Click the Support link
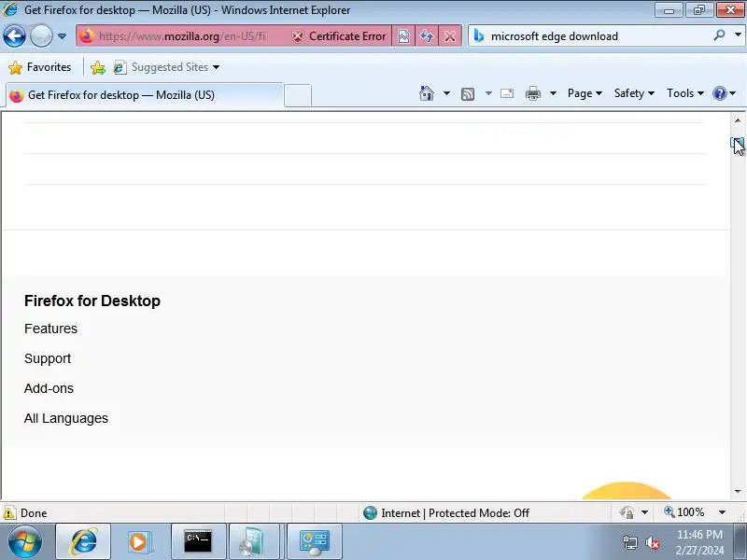 click(x=48, y=358)
